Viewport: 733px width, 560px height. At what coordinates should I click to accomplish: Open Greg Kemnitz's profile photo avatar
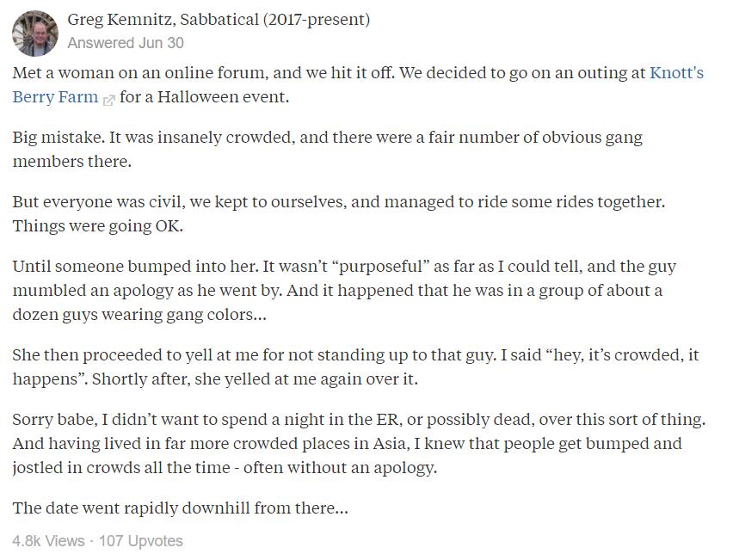pyautogui.click(x=35, y=34)
